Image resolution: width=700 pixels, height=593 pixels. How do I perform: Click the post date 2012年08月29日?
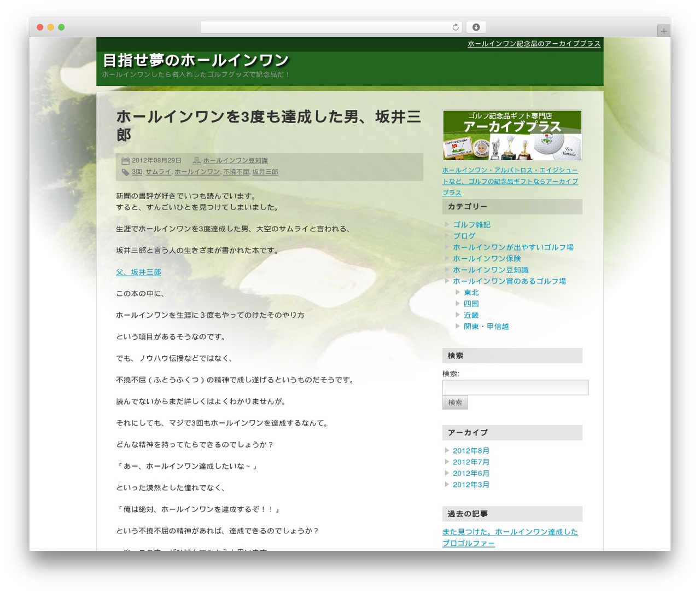(x=156, y=161)
